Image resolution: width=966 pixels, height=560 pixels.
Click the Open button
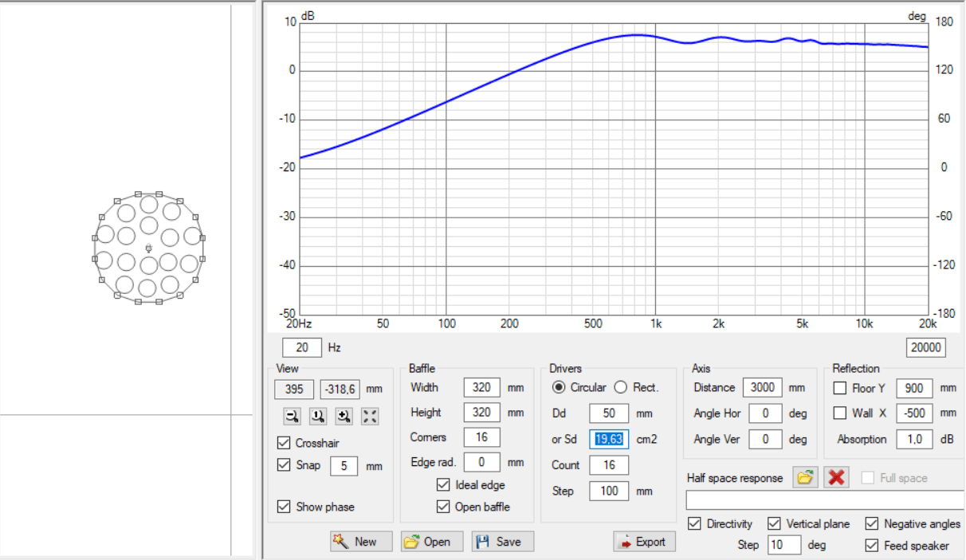(x=432, y=542)
